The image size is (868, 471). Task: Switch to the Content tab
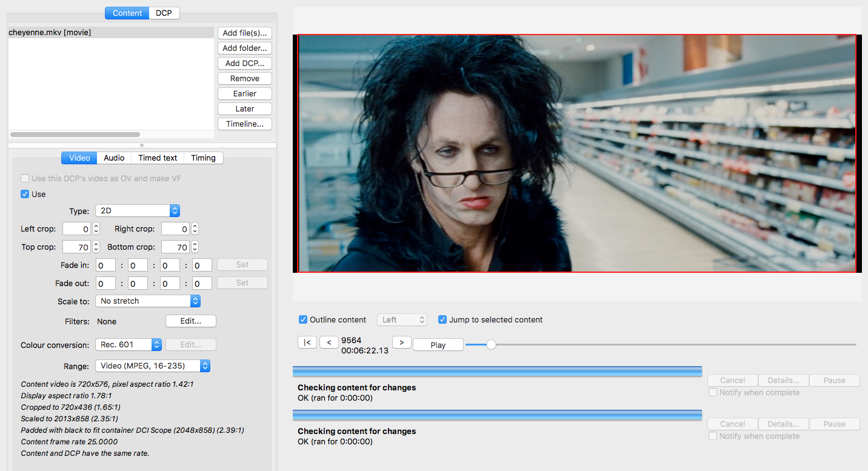tap(127, 13)
